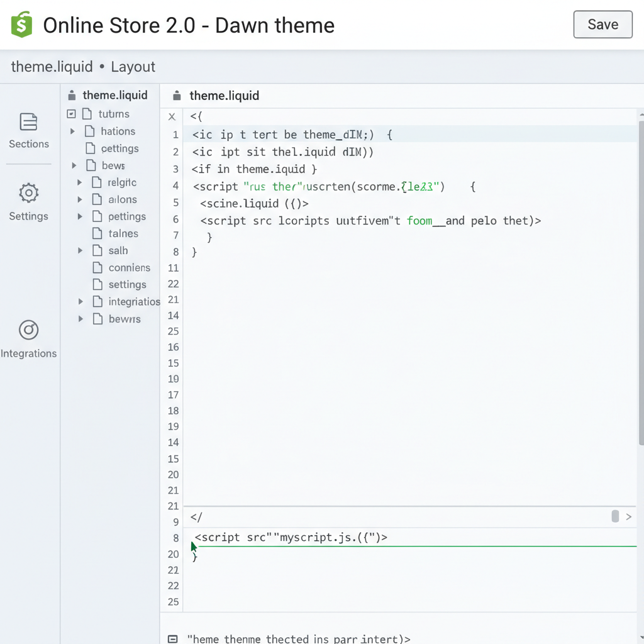644x644 pixels.
Task: Click file icon next to salh
Action: coord(97,250)
